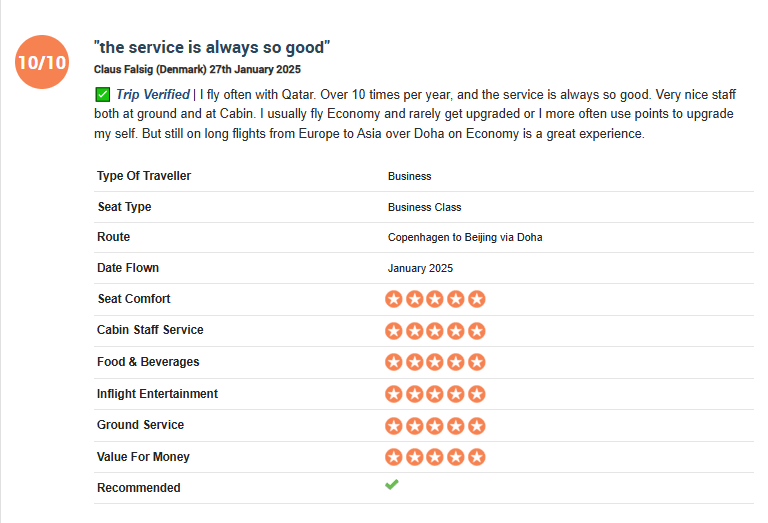Click the first Seat Comfort star
The image size is (768, 523).
pyautogui.click(x=393, y=299)
